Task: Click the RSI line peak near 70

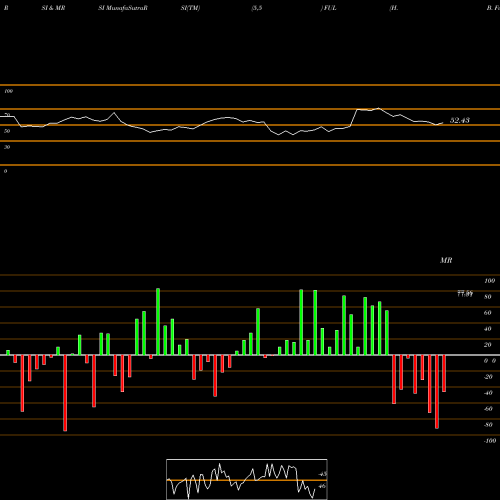Action: point(378,108)
